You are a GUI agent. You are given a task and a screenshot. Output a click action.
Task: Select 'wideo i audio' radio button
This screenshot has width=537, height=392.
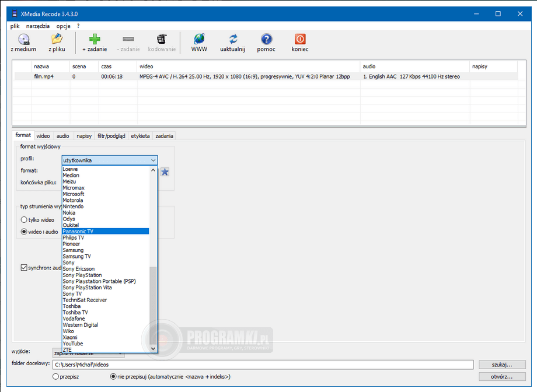pyautogui.click(x=24, y=232)
